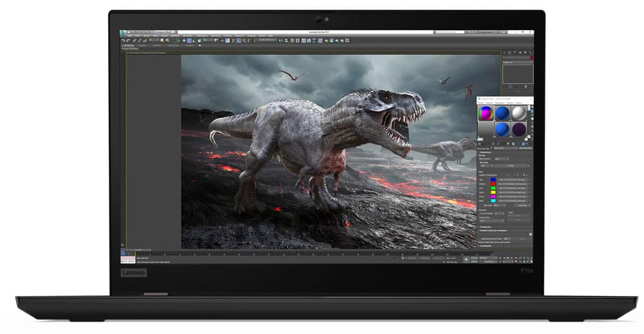Click the red map color swatch
This screenshot has height=334, width=644.
[x=493, y=184]
